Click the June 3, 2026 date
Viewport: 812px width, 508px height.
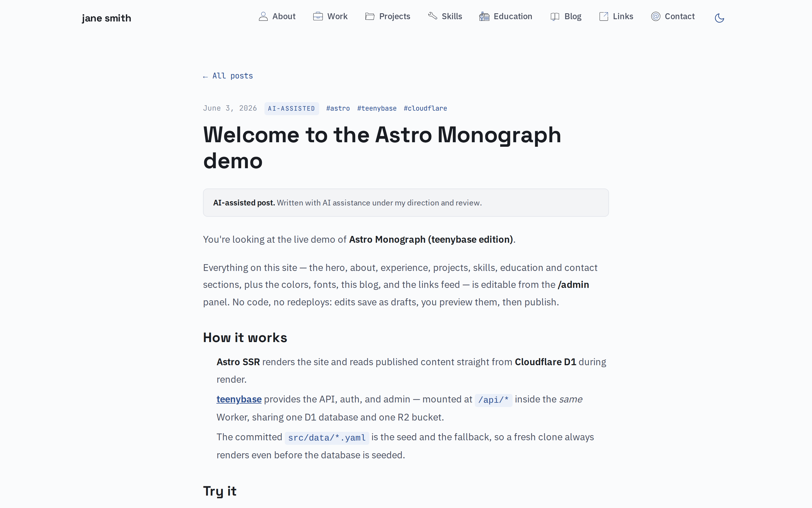(x=230, y=108)
